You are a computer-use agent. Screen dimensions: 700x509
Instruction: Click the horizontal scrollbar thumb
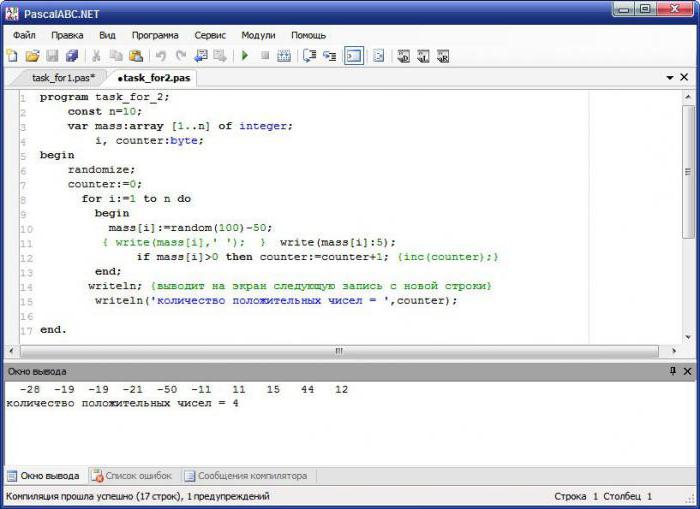click(339, 351)
